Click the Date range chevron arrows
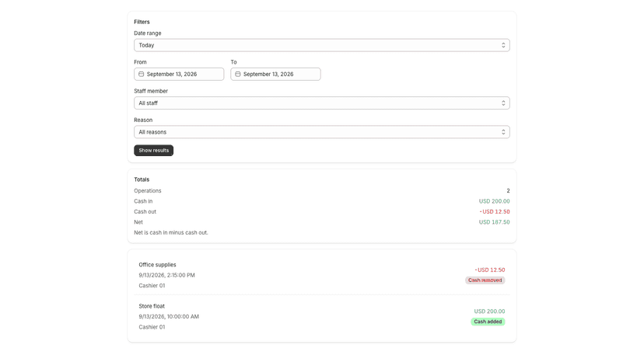 click(503, 45)
